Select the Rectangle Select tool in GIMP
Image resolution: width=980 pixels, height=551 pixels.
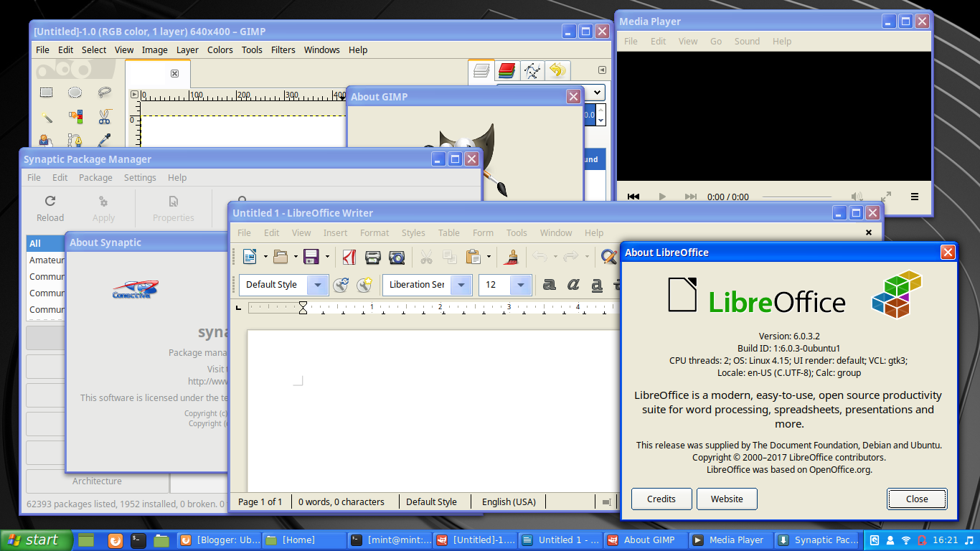46,93
